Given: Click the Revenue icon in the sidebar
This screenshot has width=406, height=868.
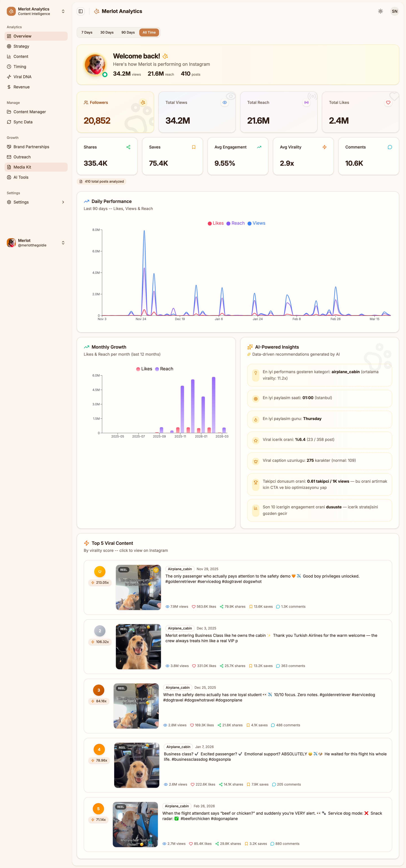Looking at the screenshot, I should (x=9, y=87).
